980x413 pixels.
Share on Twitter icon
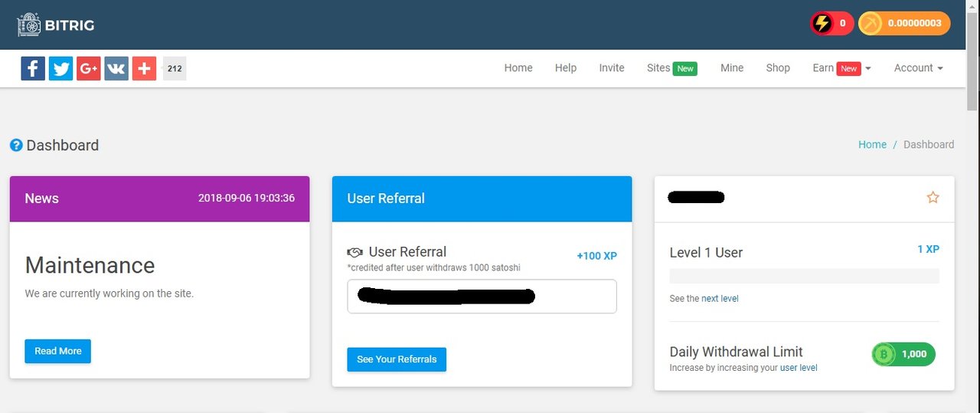[60, 68]
